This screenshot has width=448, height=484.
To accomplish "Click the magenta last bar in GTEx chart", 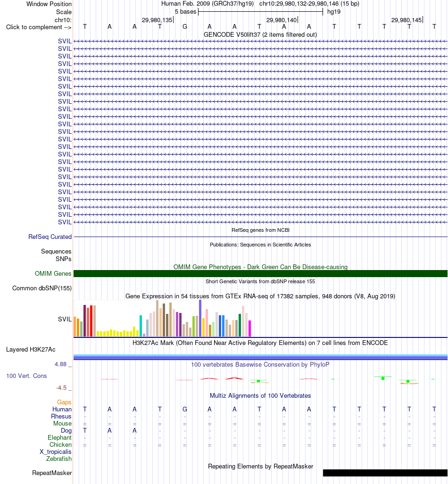I will [x=249, y=328].
